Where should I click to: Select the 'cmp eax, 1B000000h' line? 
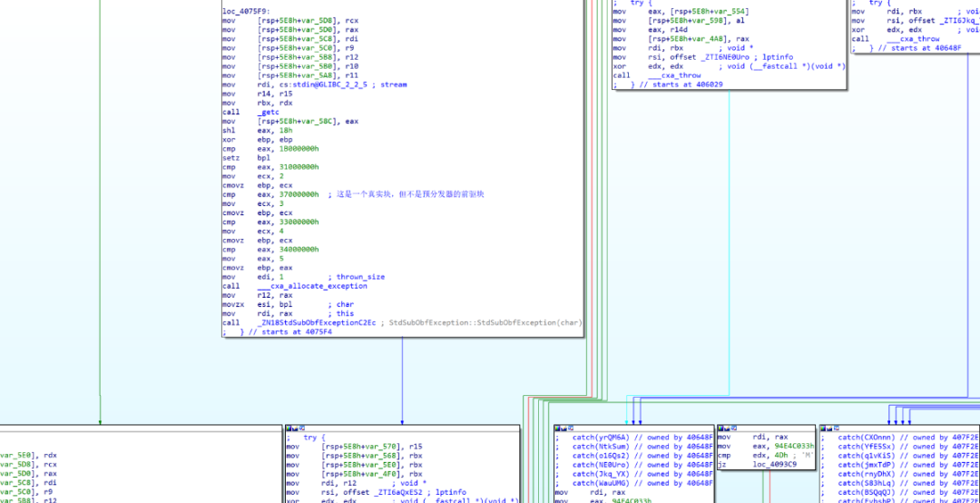[x=270, y=148]
